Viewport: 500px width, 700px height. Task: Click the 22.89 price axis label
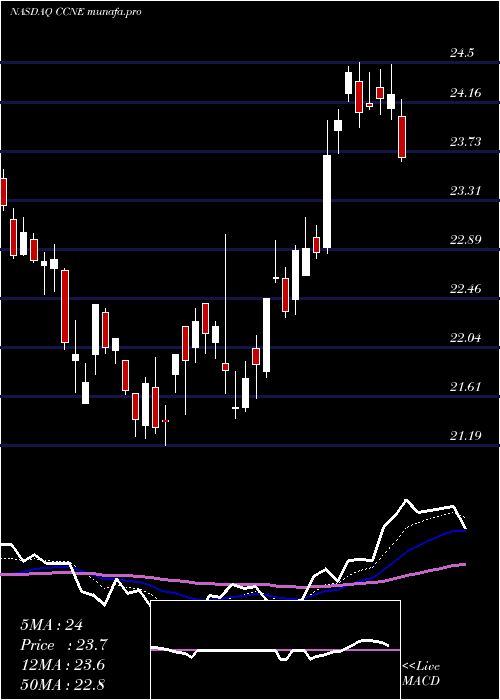[x=466, y=240]
